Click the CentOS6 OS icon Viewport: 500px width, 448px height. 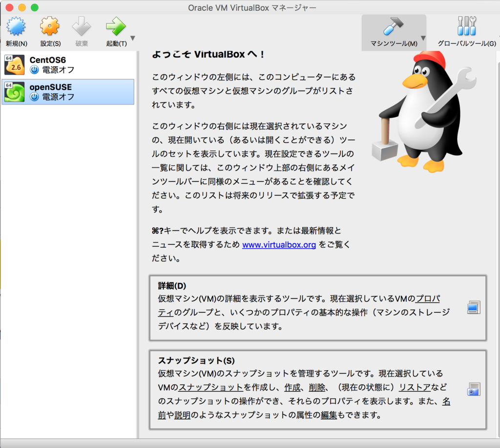click(x=14, y=65)
